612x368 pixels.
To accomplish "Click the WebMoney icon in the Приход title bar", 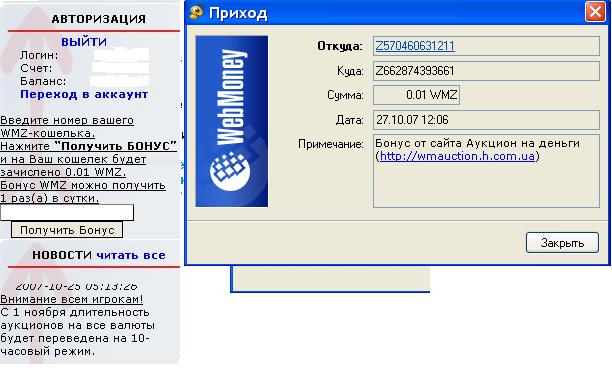I will click(x=196, y=12).
